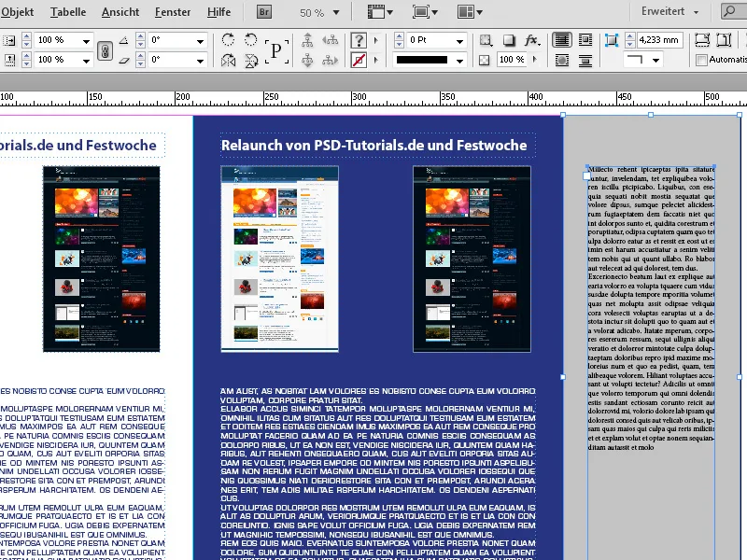This screenshot has height=560, width=747.
Task: Adjust the stroke weight stepper arrows
Action: coord(400,40)
